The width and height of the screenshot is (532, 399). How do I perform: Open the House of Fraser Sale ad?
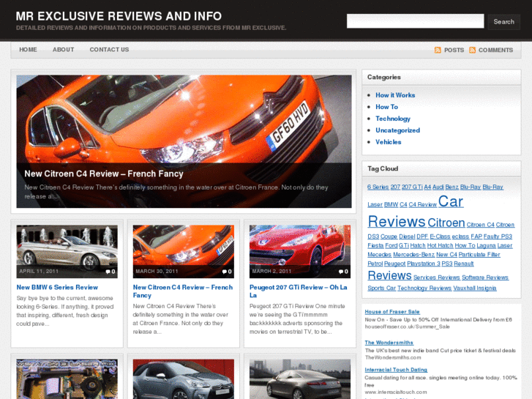[392, 312]
